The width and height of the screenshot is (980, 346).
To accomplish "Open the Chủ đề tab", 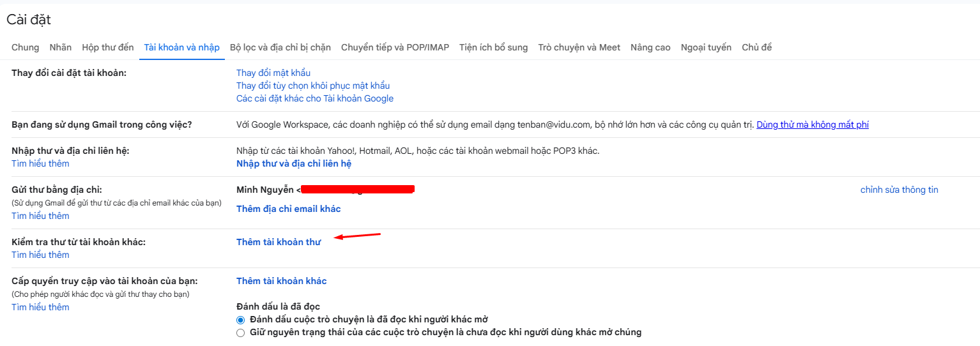I will coord(756,47).
